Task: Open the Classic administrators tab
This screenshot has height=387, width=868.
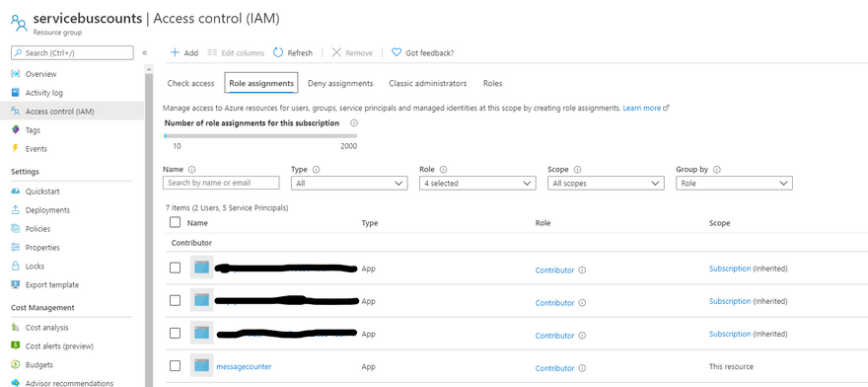Action: pos(427,83)
